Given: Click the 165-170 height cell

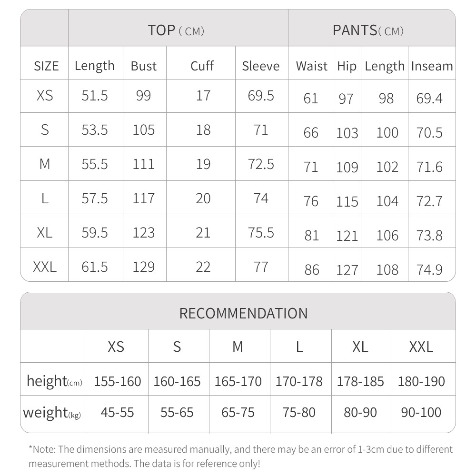Looking at the screenshot, I should (x=238, y=381).
